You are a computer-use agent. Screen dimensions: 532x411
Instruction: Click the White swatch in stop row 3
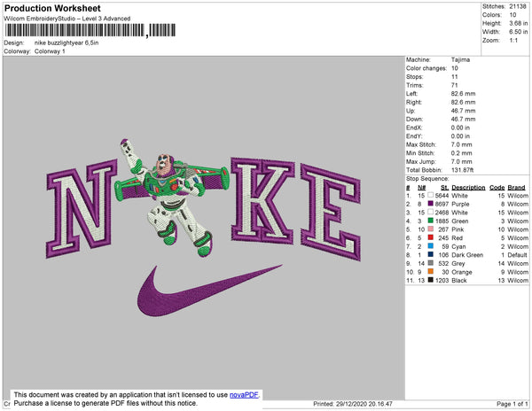tap(431, 212)
